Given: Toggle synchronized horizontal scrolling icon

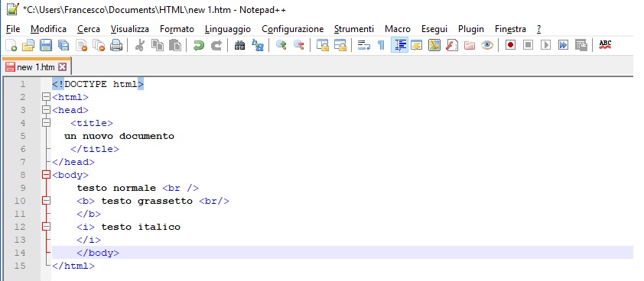Looking at the screenshot, I should click(x=340, y=45).
